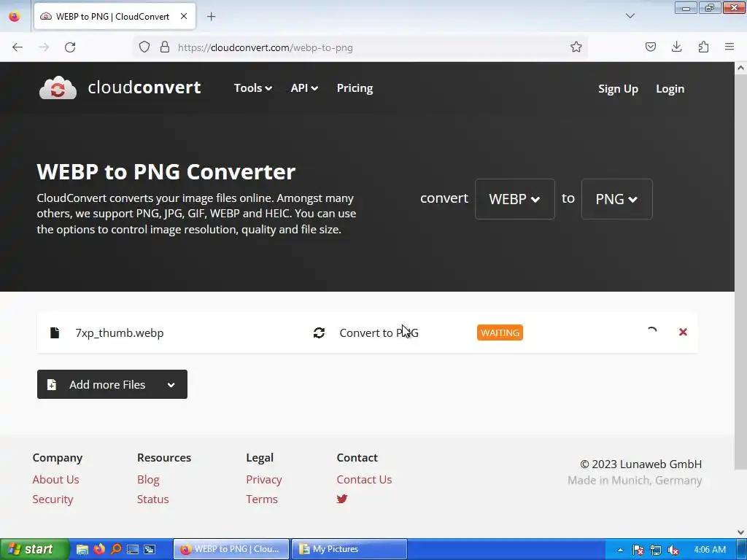Screen dimensions: 747x560
Task: Open the Pricing page
Action: 355,88
